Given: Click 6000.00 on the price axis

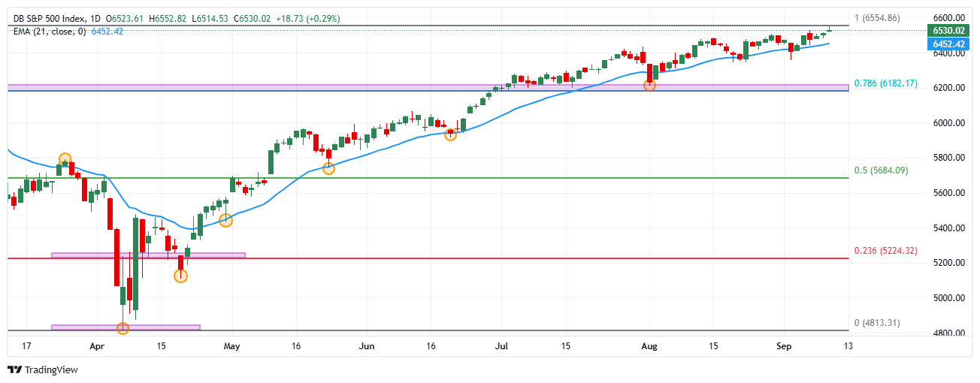Looking at the screenshot, I should pyautogui.click(x=948, y=123).
